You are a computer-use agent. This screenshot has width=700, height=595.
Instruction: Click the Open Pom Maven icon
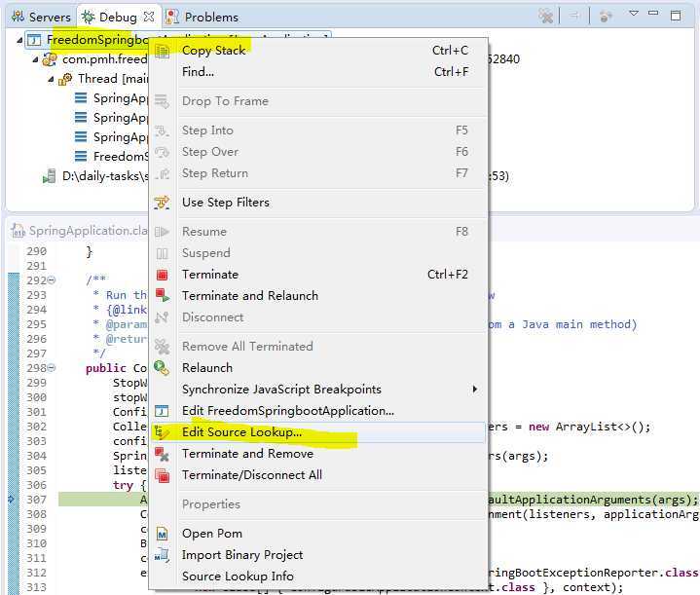[x=162, y=534]
